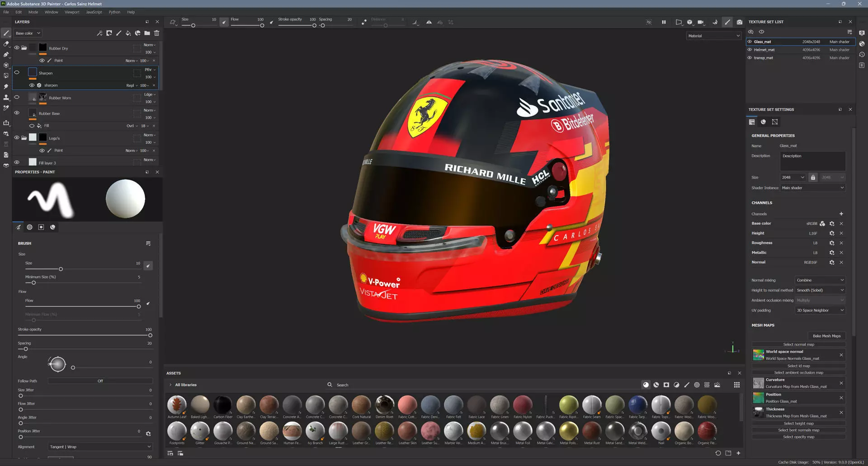Hide the Rubber Dry layer group
Viewport: 868px width, 466px height.
click(17, 47)
